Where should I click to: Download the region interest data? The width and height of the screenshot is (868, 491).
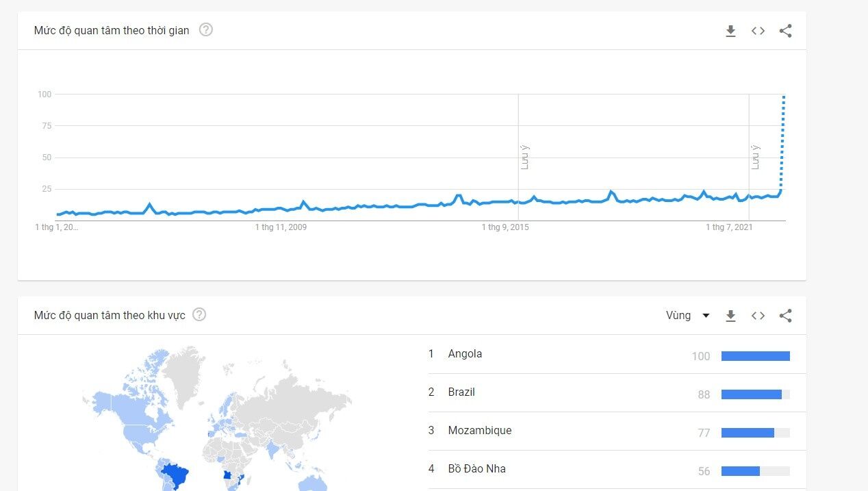[730, 316]
